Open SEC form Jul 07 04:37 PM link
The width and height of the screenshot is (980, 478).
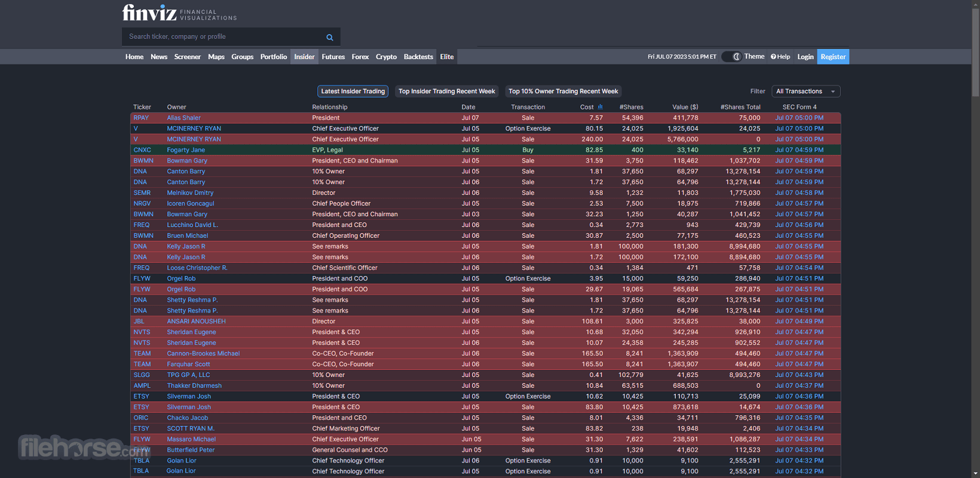point(799,386)
